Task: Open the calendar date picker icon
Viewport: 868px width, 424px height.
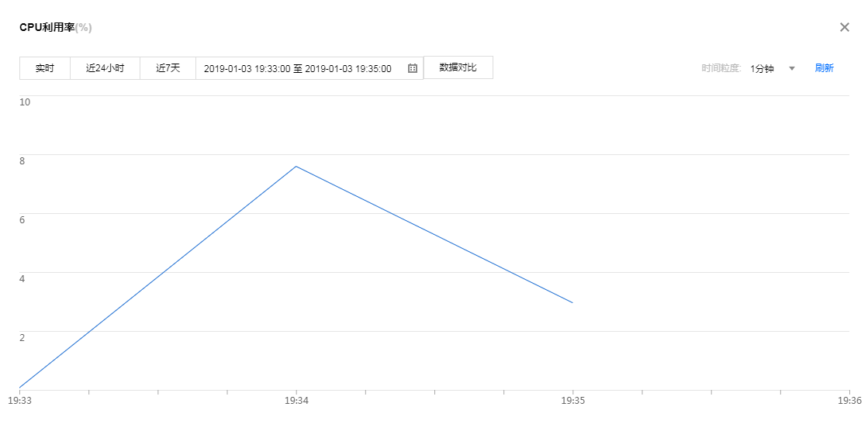Action: pyautogui.click(x=413, y=68)
